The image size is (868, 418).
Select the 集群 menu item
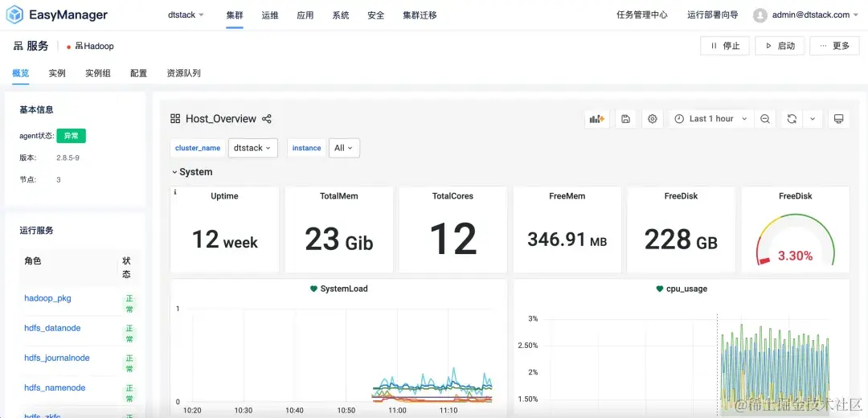[x=235, y=15]
